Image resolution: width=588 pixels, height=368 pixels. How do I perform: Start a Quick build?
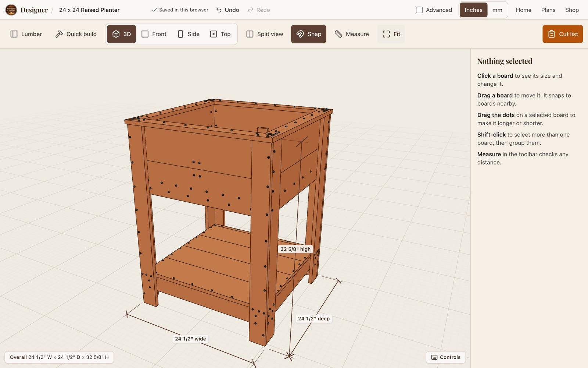click(x=76, y=34)
